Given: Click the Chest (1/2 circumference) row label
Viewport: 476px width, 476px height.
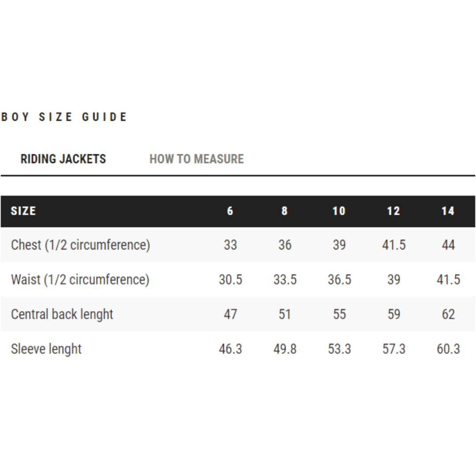Looking at the screenshot, I should click(81, 245).
